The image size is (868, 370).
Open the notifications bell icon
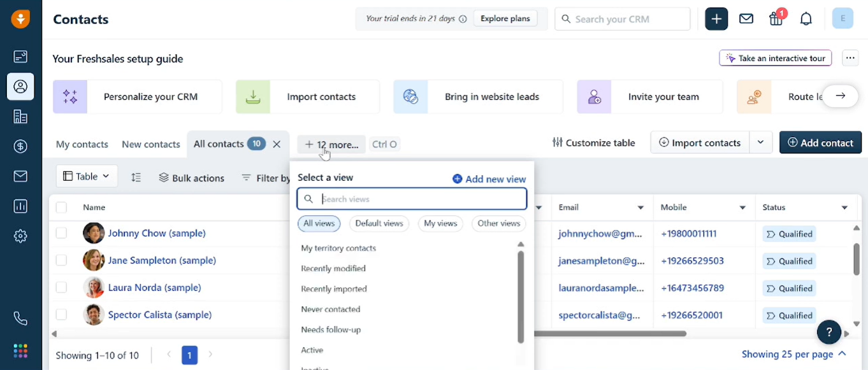[x=806, y=19]
